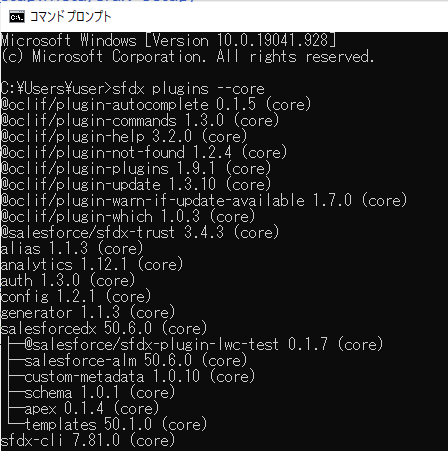Click the @oclif/plugin-update 1.3.10 entry
This screenshot has height=451, width=448.
pos(136,185)
